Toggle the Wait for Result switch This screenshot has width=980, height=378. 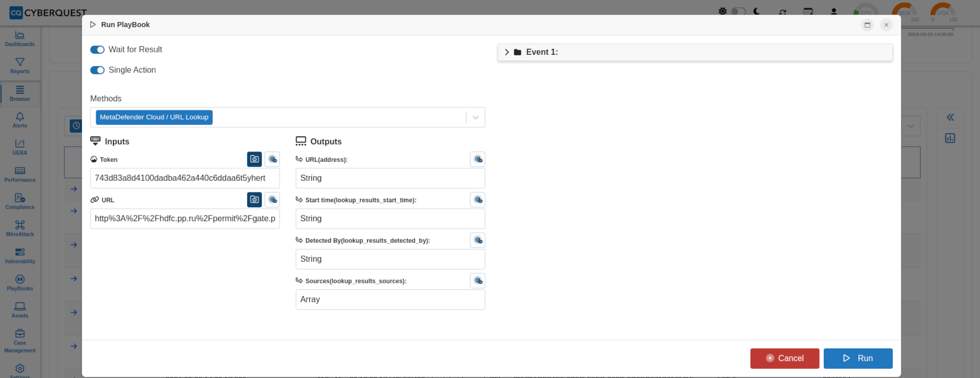[x=97, y=50]
